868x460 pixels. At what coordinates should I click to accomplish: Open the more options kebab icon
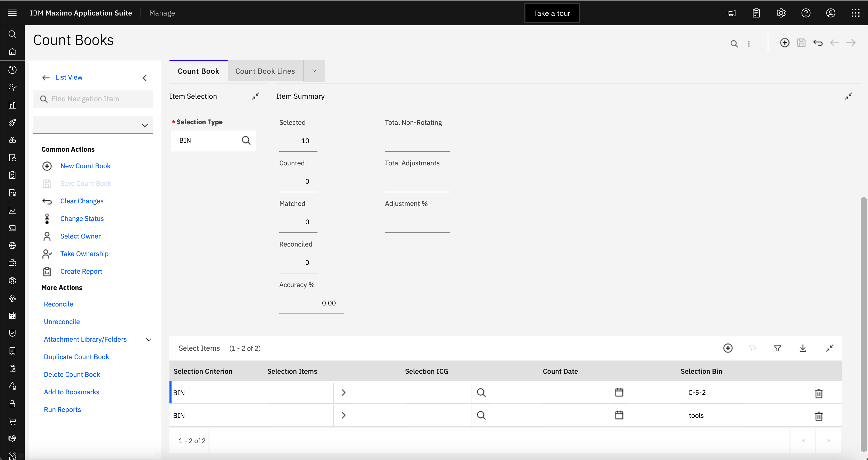tap(749, 44)
